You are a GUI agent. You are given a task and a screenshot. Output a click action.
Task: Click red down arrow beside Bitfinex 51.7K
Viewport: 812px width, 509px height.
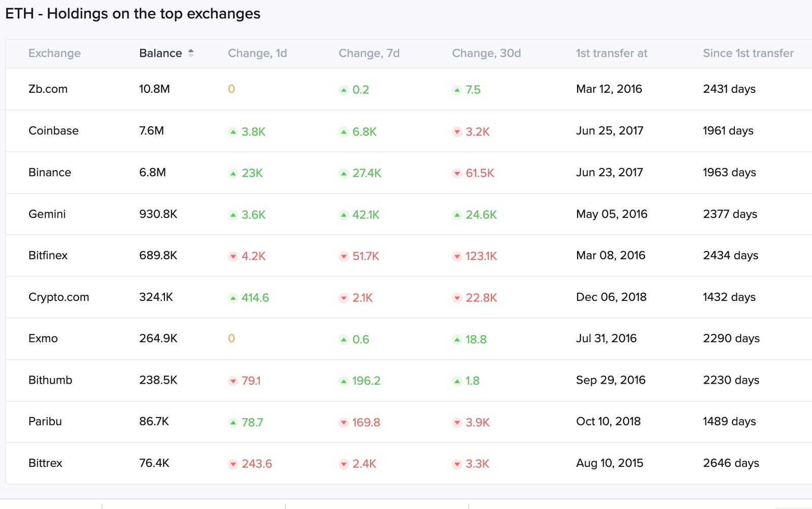click(x=344, y=256)
